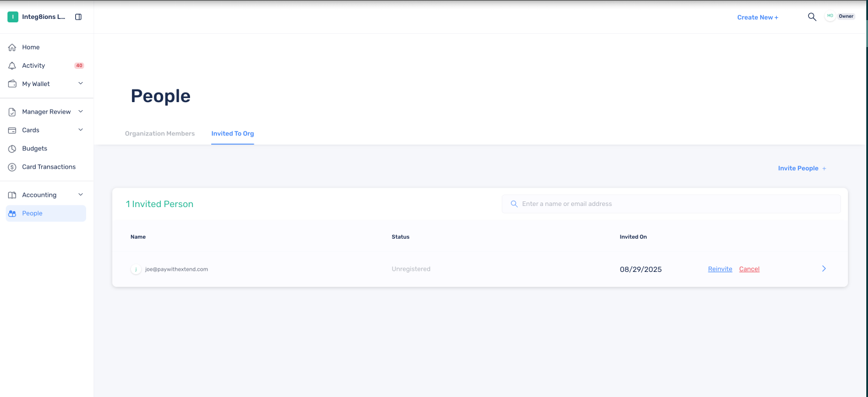
Task: Click Invite People + link
Action: 802,168
